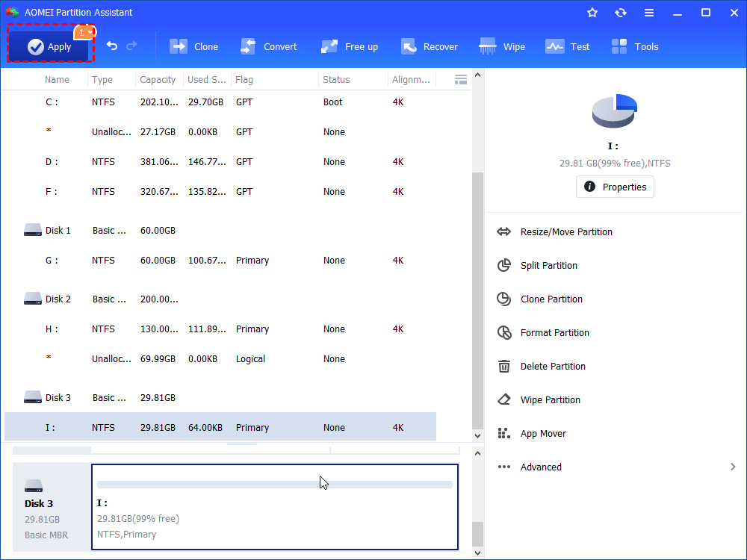Click the partition list scrollbar down arrow
This screenshot has height=560, width=747.
coord(477,435)
